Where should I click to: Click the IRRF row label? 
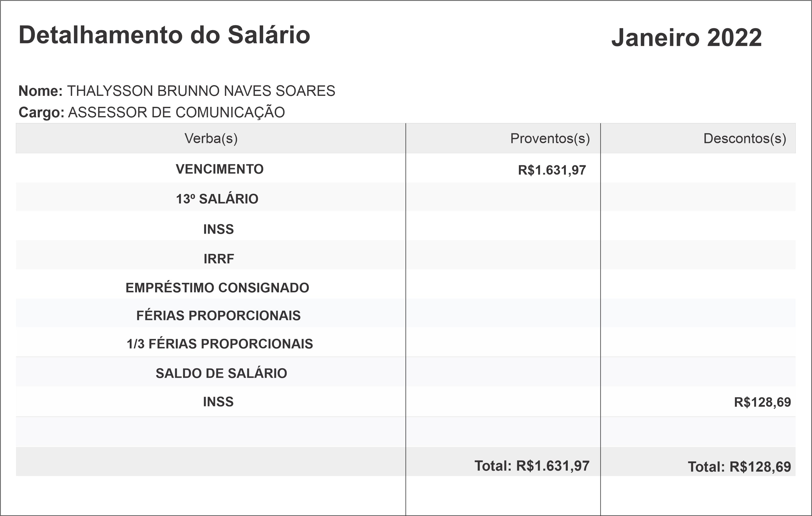pos(219,259)
